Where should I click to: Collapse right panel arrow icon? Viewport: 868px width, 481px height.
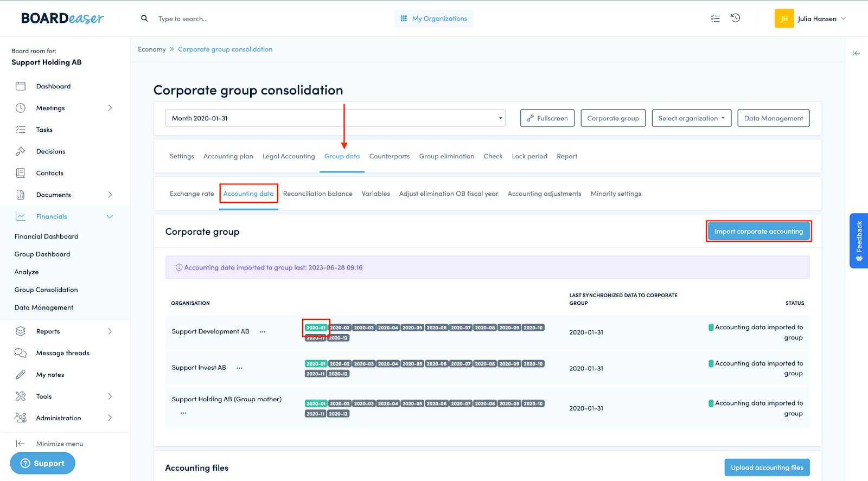point(856,53)
